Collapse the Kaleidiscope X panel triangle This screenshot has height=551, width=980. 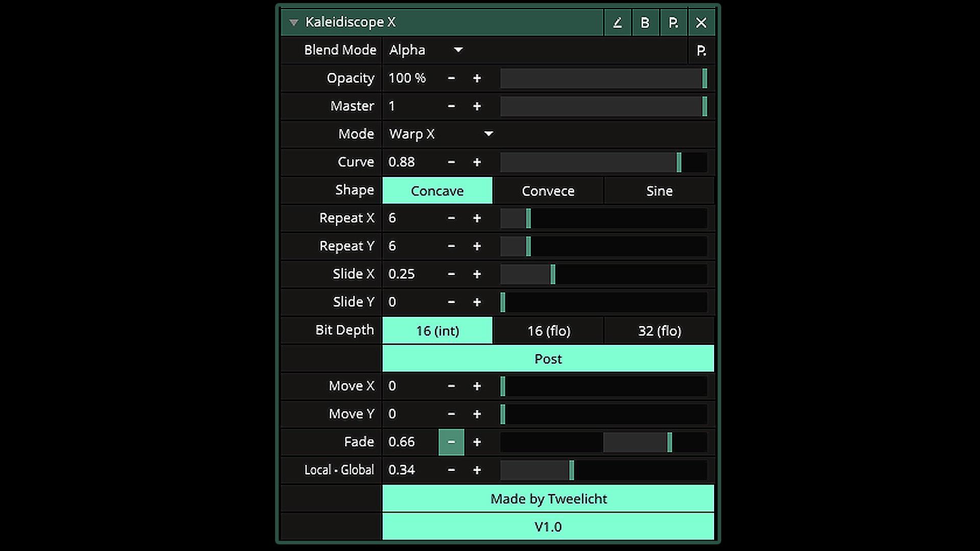(293, 22)
